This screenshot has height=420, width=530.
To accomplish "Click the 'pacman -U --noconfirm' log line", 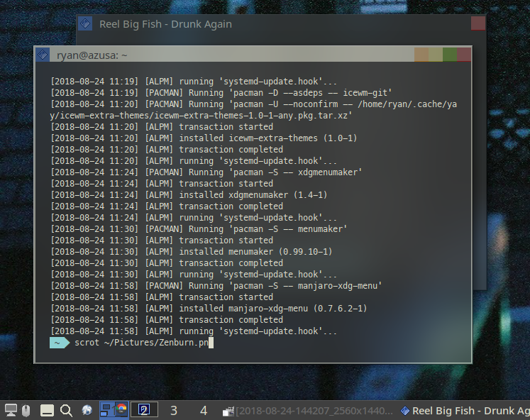I will [x=253, y=104].
